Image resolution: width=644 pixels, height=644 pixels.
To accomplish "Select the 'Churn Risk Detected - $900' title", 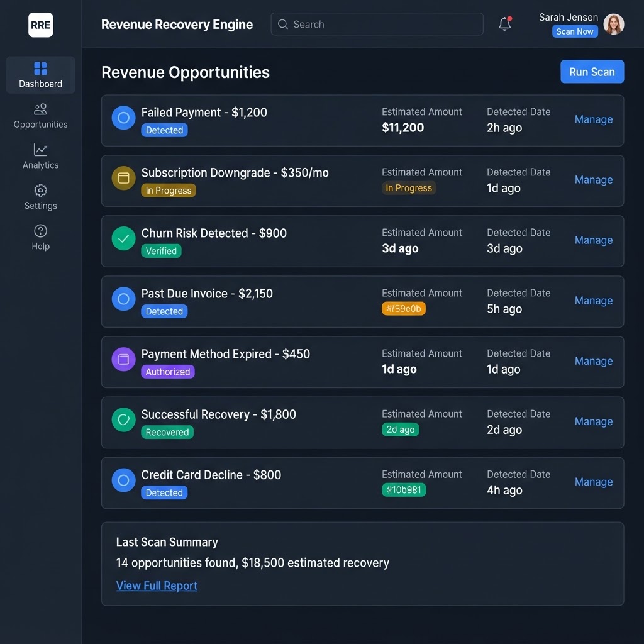I will point(214,233).
